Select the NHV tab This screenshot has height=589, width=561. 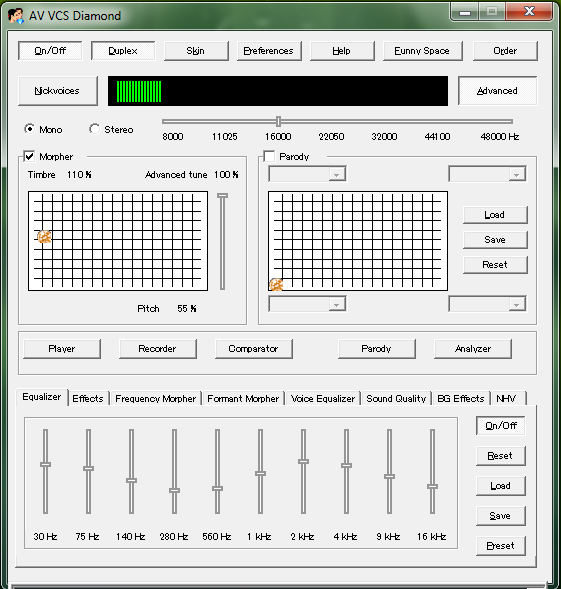click(507, 399)
